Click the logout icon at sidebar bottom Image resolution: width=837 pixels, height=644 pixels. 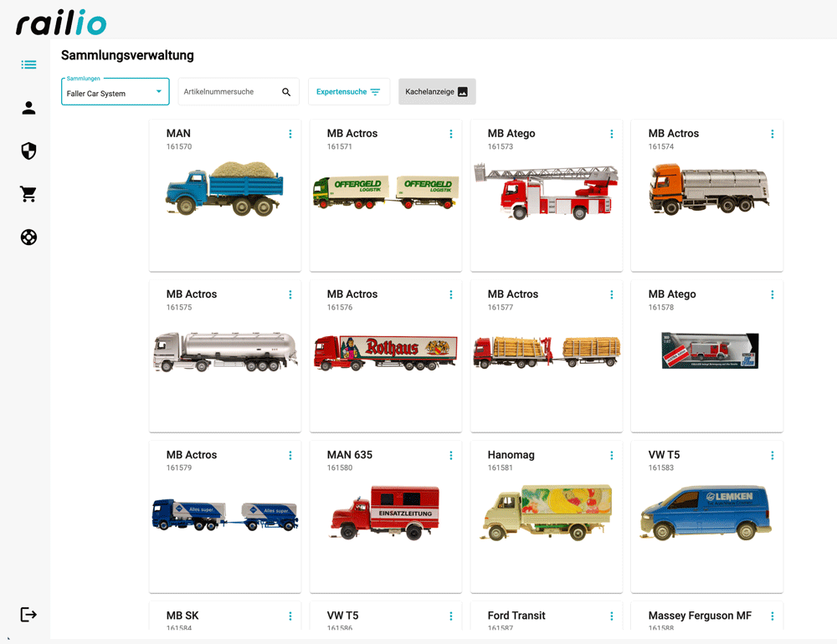28,614
